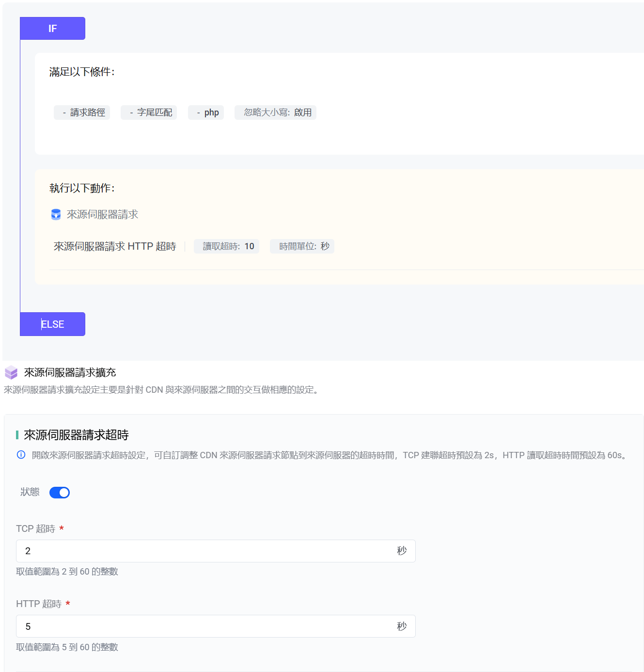The width and height of the screenshot is (644, 672).
Task: Click 秒 unit suffix in TCP 超時 field
Action: tap(401, 551)
